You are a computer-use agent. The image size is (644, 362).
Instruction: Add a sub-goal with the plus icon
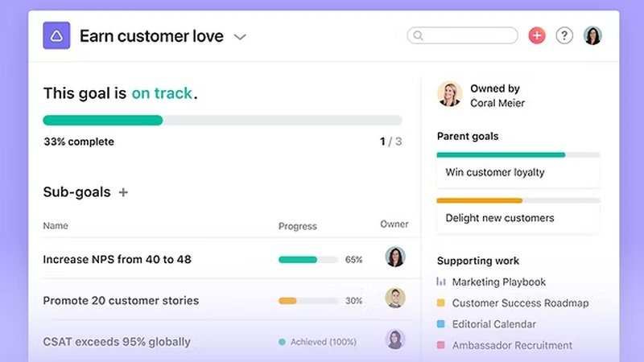123,192
